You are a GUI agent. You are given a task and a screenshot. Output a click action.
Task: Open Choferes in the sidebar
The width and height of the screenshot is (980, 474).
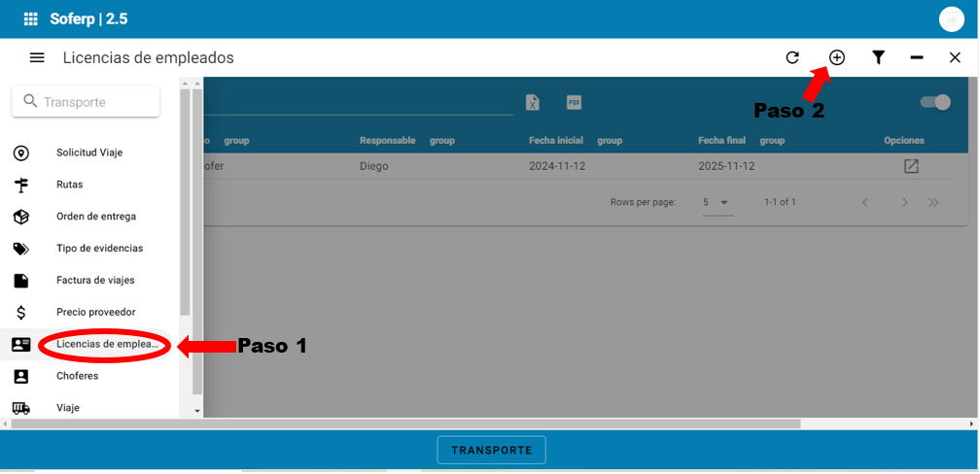(78, 376)
